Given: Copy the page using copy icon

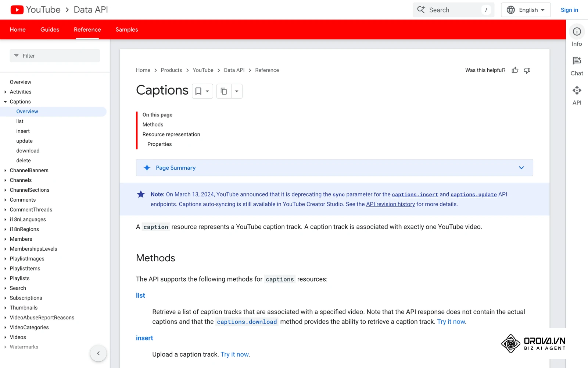Looking at the screenshot, I should click(224, 91).
